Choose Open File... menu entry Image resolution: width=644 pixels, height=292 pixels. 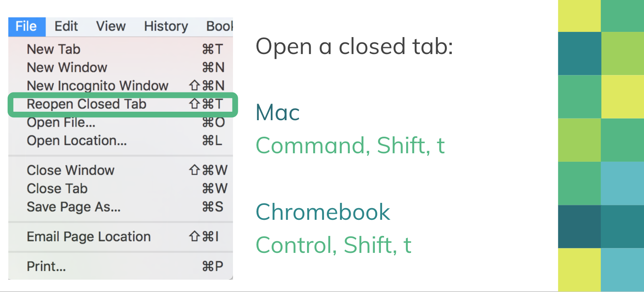(x=61, y=122)
